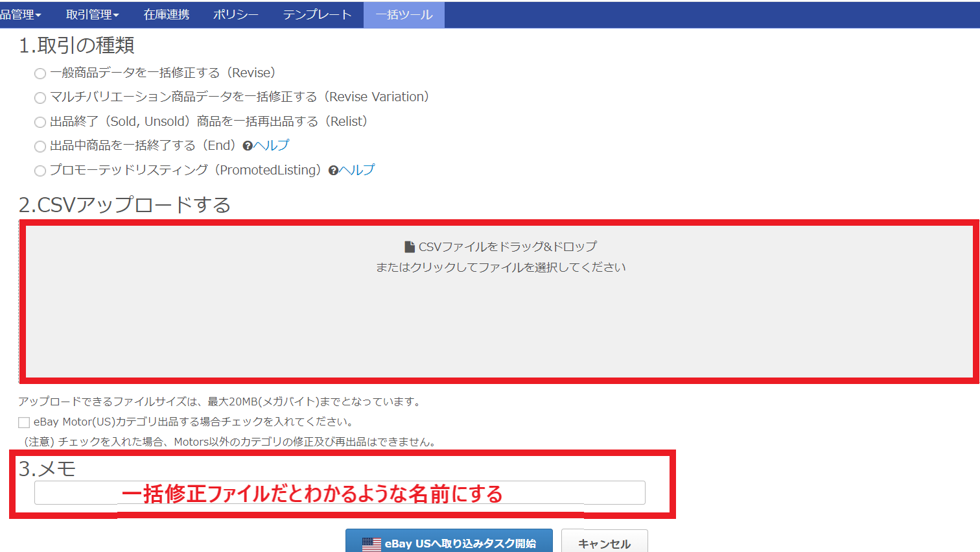Screen dimensions: 980x552
Task: Choose the End active listings radio option
Action: click(40, 147)
